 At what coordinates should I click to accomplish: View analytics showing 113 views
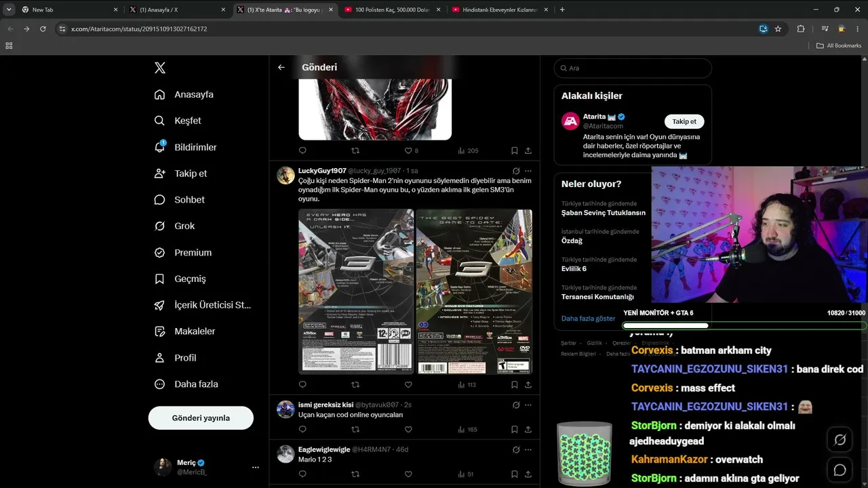[x=467, y=384]
